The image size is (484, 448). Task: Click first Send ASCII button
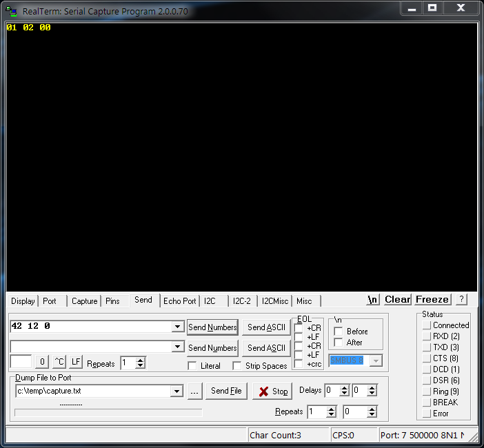tap(266, 327)
